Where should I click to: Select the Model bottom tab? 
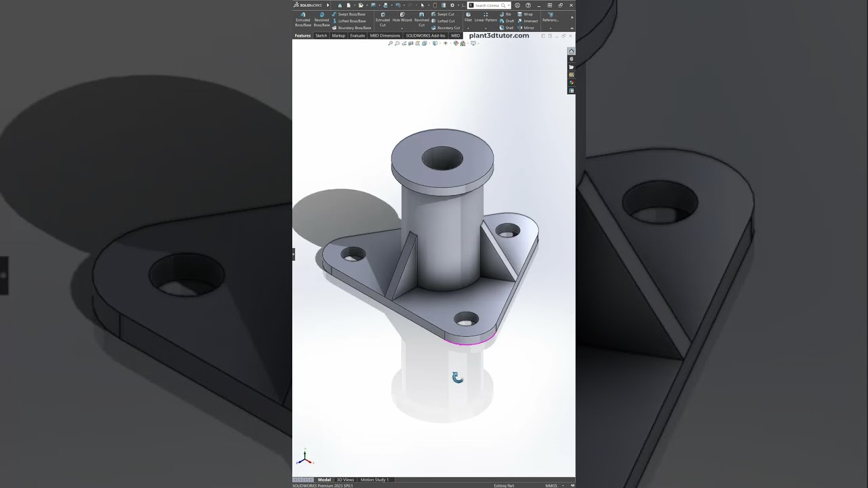324,479
